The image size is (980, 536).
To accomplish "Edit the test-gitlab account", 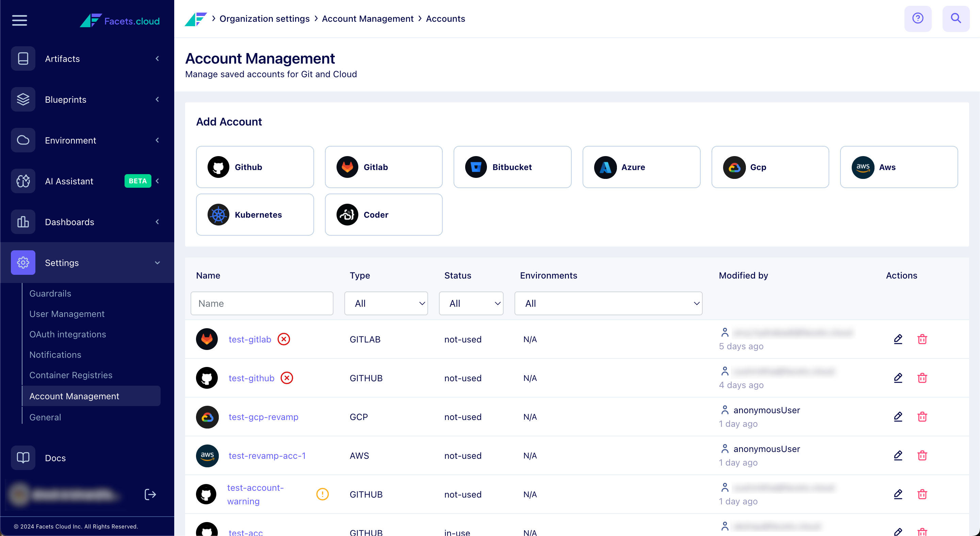I will (898, 339).
